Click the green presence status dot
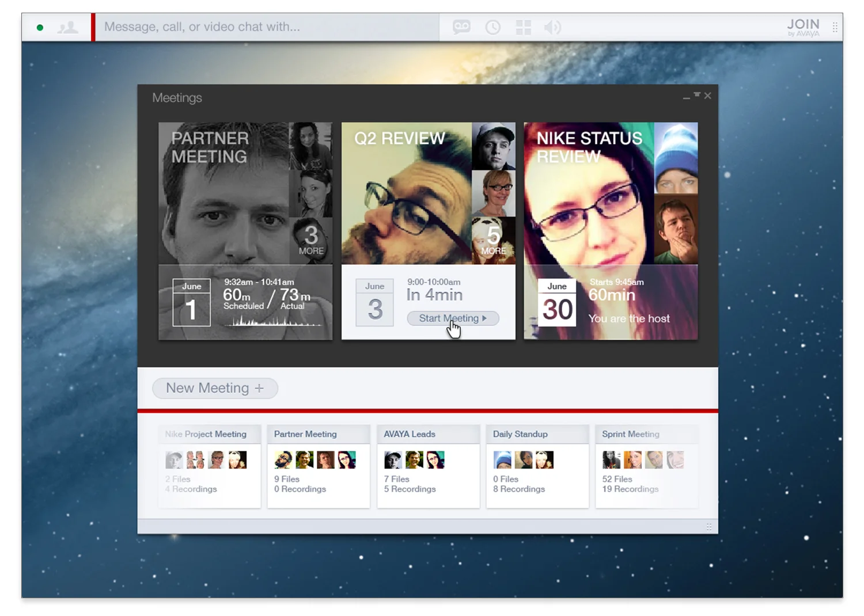Image resolution: width=864 pixels, height=616 pixels. click(40, 27)
